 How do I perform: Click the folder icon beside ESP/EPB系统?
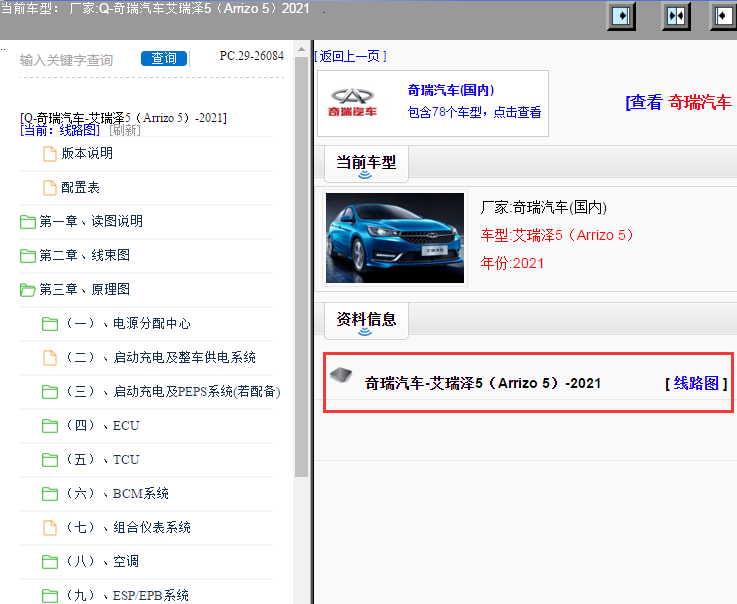point(50,596)
